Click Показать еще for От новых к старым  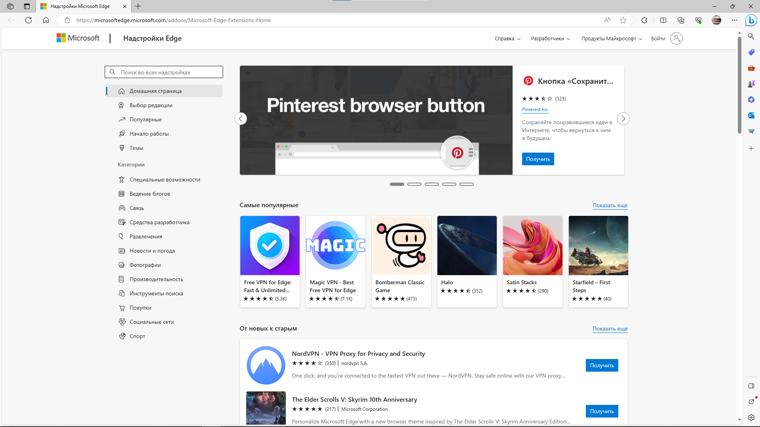[610, 329]
